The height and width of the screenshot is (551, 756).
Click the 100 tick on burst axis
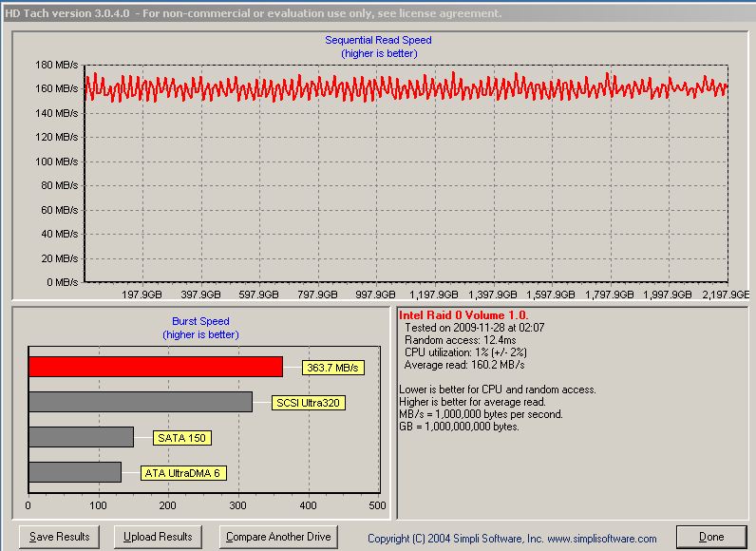[99, 505]
